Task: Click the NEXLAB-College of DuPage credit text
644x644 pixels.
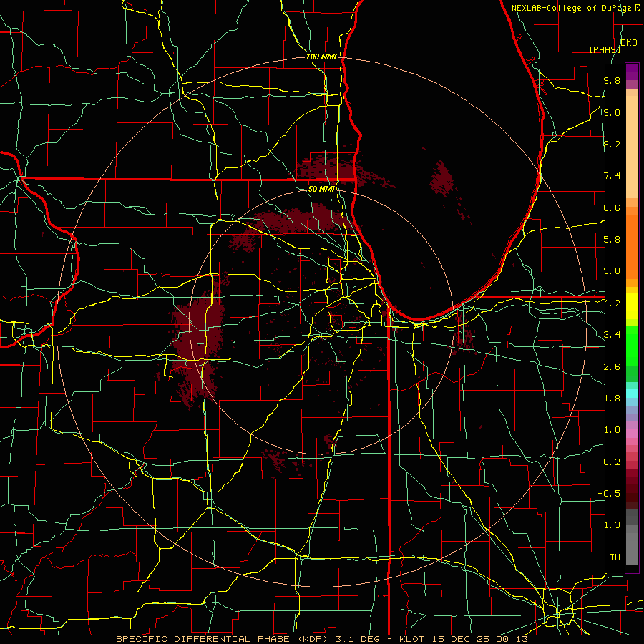Action: (573, 8)
